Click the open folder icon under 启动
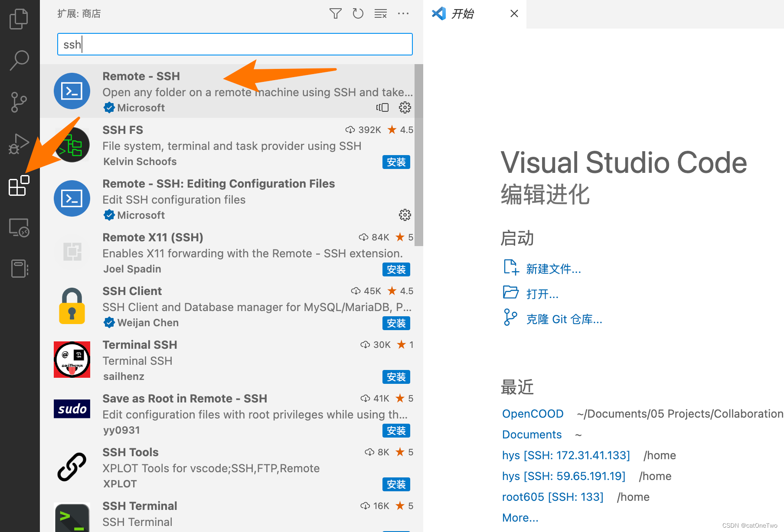This screenshot has width=784, height=532. pyautogui.click(x=511, y=292)
